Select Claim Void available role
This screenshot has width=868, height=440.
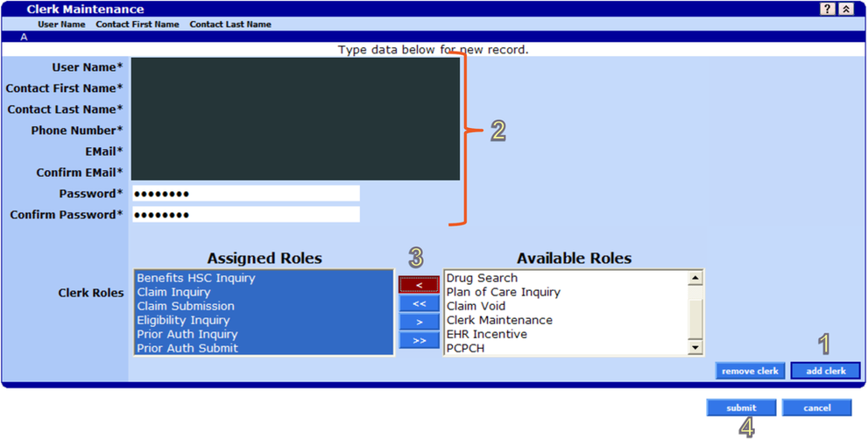click(x=565, y=306)
